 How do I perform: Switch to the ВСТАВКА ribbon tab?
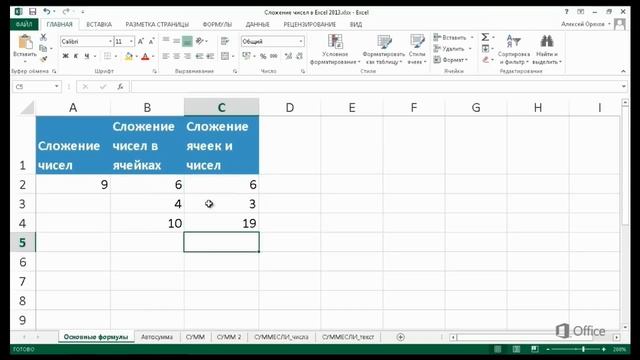99,24
